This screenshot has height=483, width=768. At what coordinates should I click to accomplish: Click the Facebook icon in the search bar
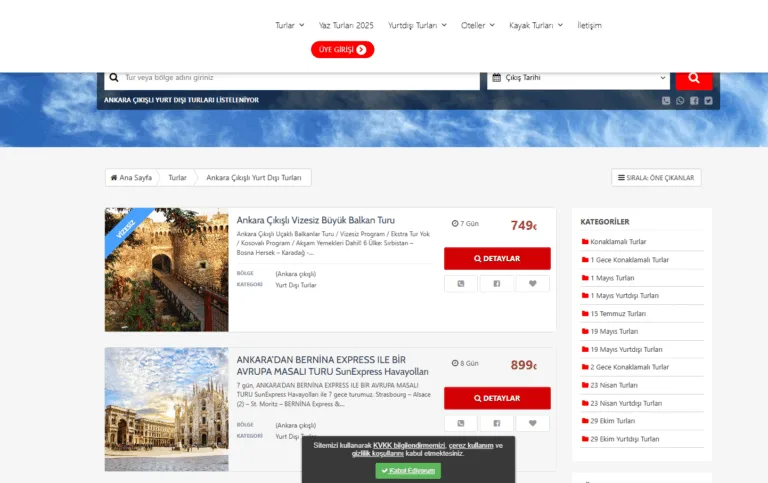694,101
